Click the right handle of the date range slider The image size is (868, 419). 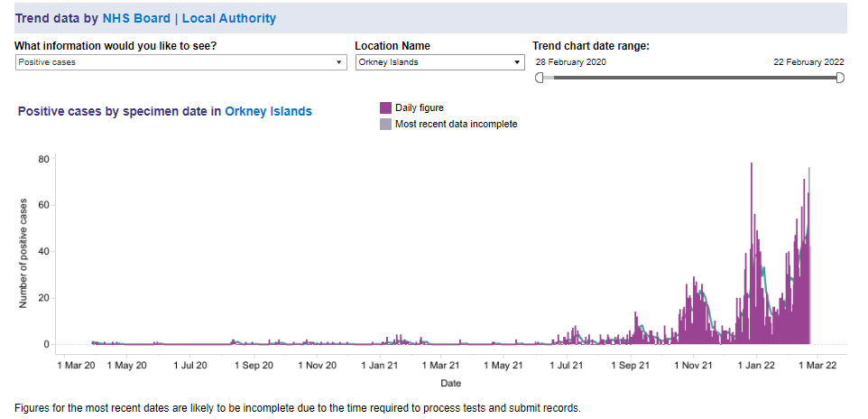(x=840, y=79)
